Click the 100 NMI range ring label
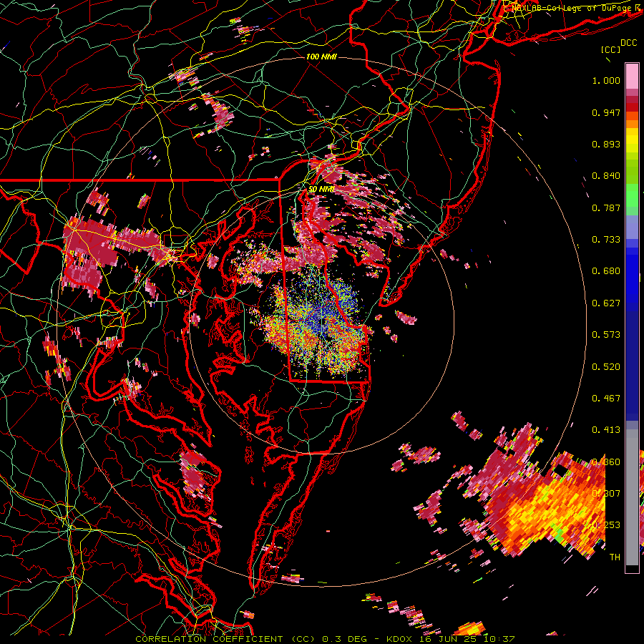The width and height of the screenshot is (644, 644). (x=321, y=57)
